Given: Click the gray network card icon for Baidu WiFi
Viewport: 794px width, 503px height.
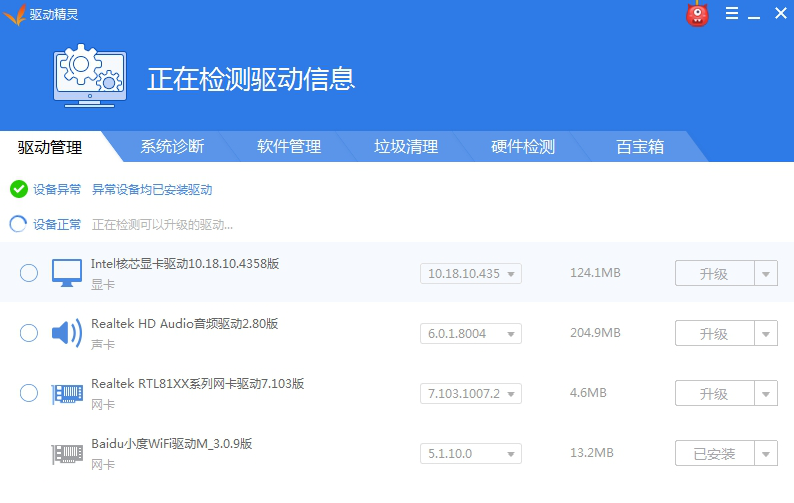Looking at the screenshot, I should 67,454.
